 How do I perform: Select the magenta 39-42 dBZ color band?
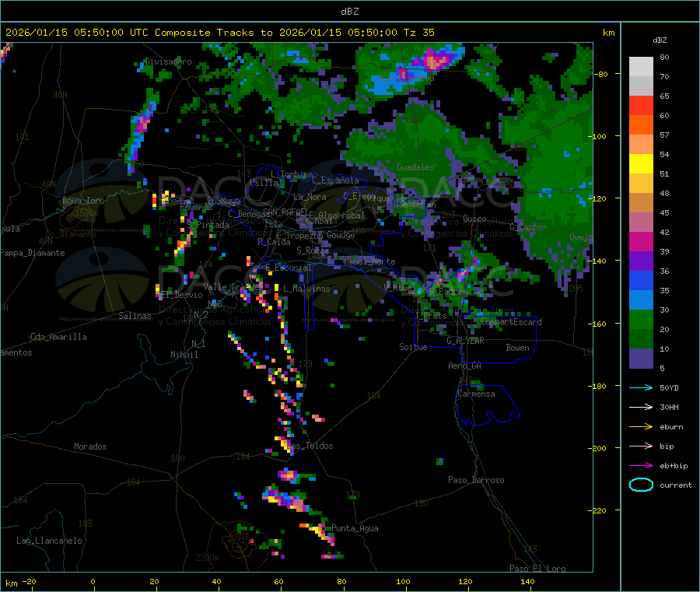[x=641, y=241]
